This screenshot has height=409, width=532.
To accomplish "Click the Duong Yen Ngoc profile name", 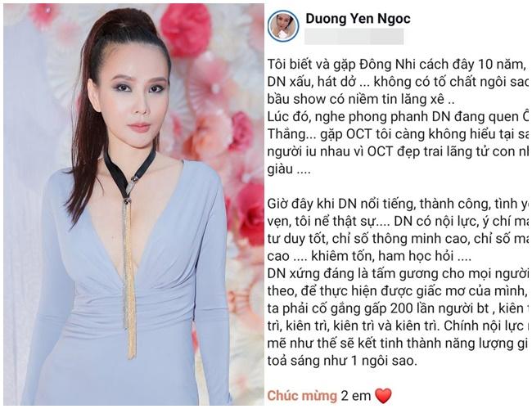I will point(358,19).
